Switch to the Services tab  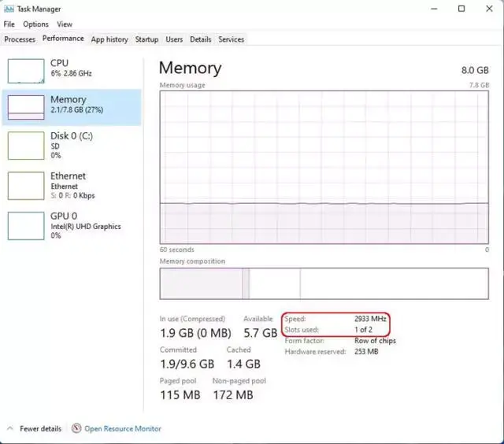tap(231, 39)
